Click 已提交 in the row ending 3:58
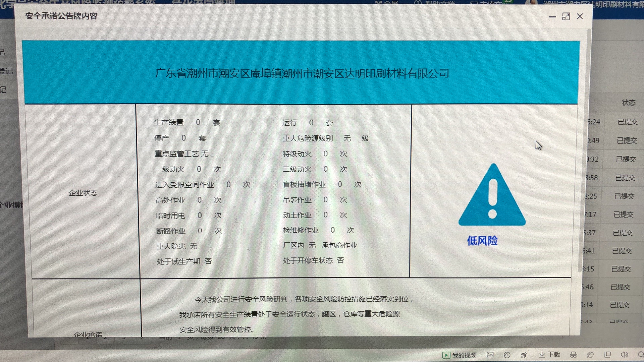Screen dimensions: 644x362 (625, 178)
